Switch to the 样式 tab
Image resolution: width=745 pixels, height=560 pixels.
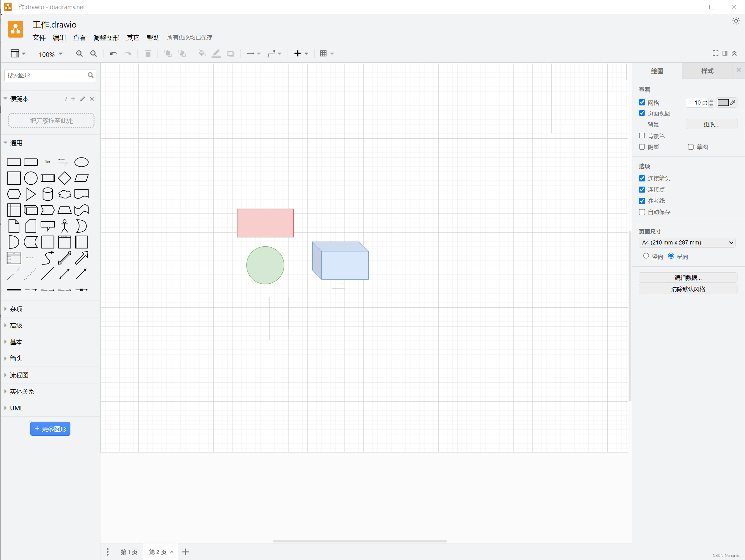[707, 71]
